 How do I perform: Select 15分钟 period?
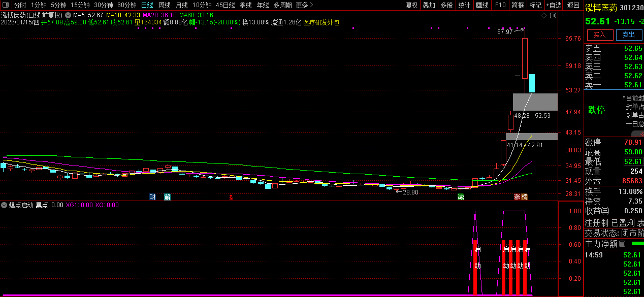[80, 5]
